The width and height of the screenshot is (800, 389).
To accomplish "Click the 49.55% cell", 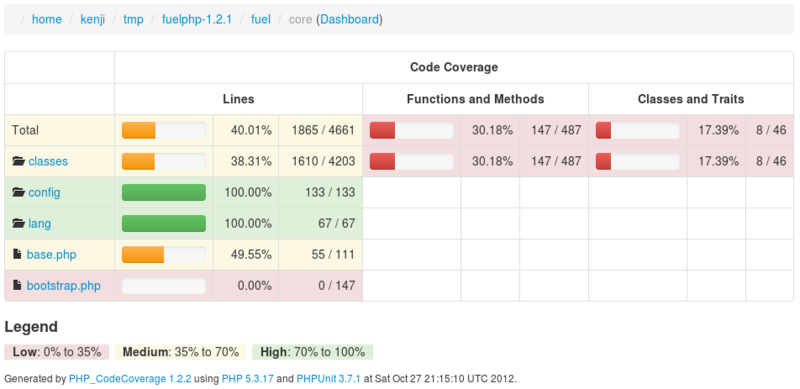I will click(x=246, y=254).
